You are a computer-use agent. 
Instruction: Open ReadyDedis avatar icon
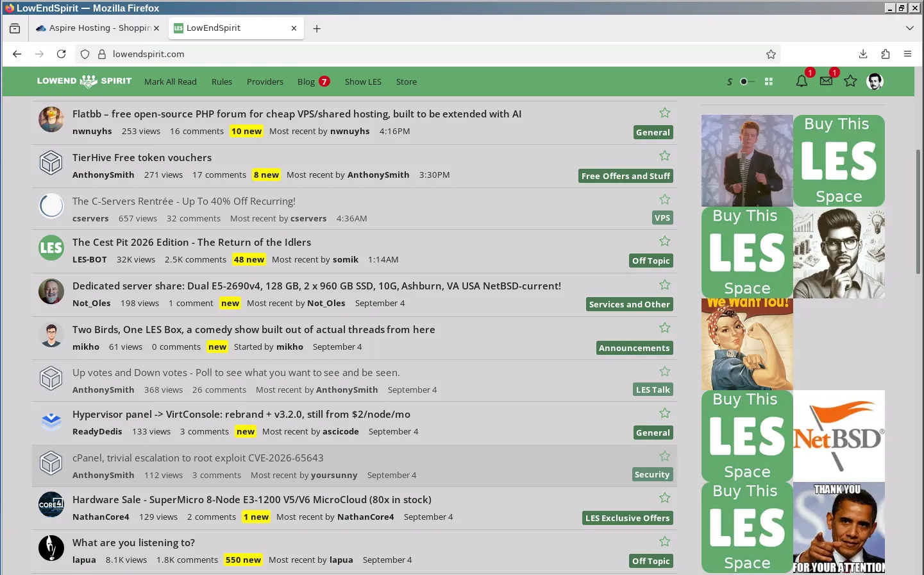51,420
